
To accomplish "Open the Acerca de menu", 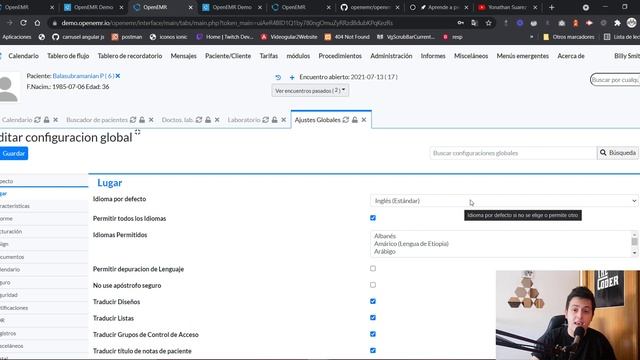I will (x=571, y=56).
